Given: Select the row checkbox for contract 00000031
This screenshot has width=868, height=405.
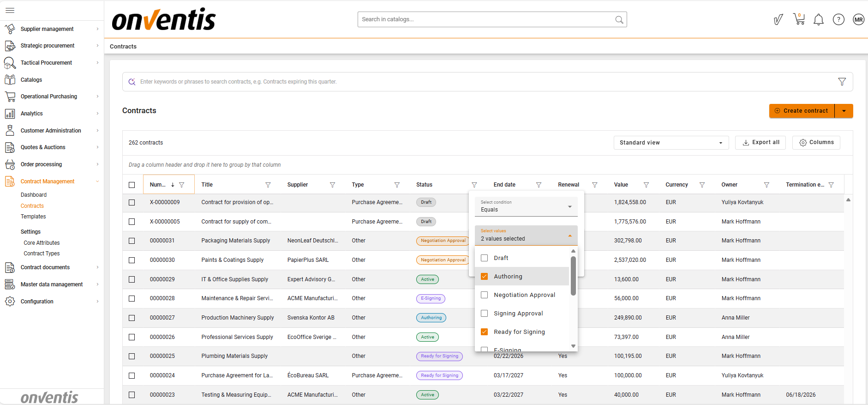Looking at the screenshot, I should pyautogui.click(x=132, y=241).
